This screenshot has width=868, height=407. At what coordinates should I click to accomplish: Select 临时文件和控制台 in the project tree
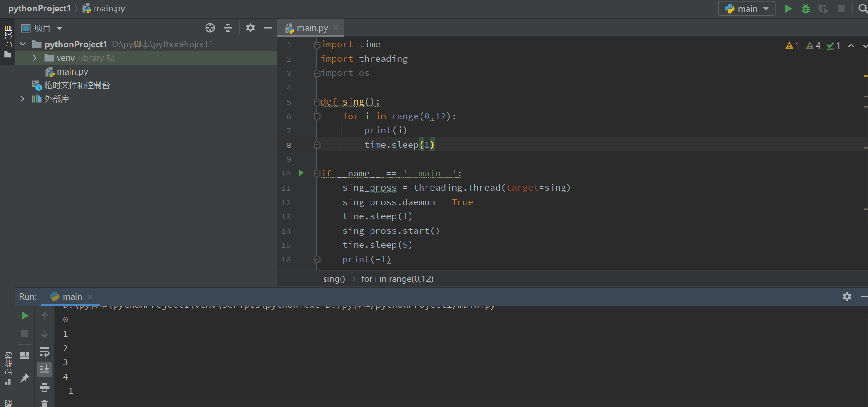(77, 85)
